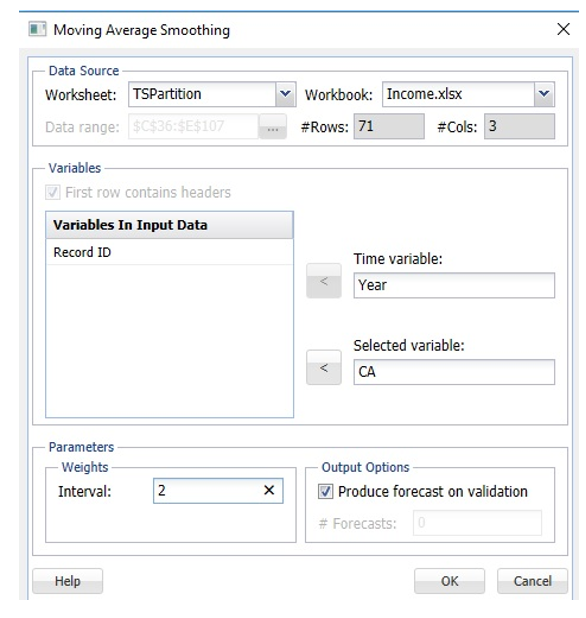
Task: Click the Moving Average Smoothing title icon
Action: [37, 30]
